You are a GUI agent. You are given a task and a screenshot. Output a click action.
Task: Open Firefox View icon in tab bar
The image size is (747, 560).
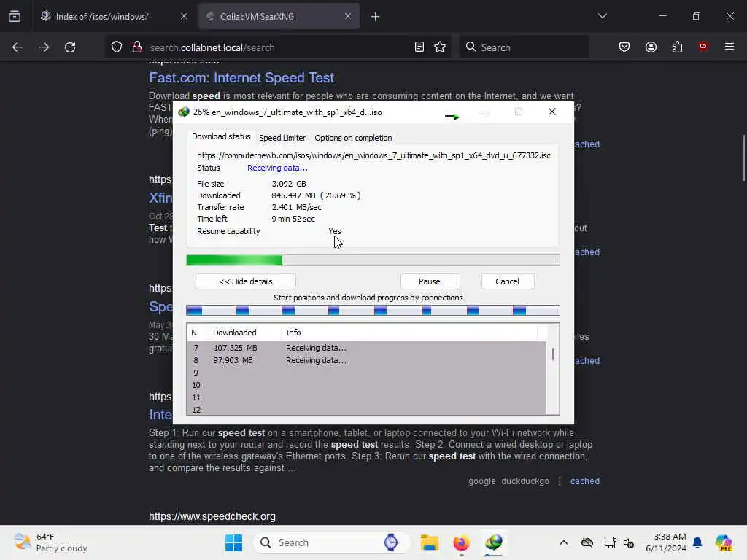coord(15,16)
